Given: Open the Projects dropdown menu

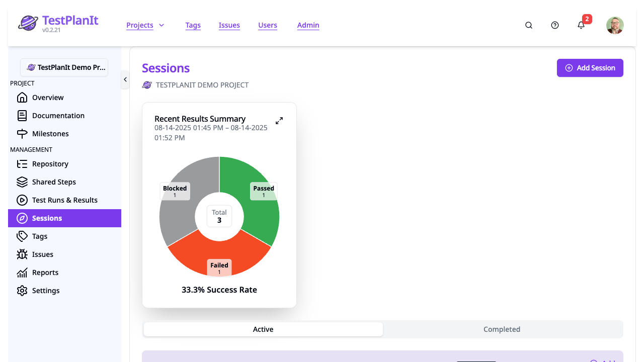Looking at the screenshot, I should (x=145, y=25).
